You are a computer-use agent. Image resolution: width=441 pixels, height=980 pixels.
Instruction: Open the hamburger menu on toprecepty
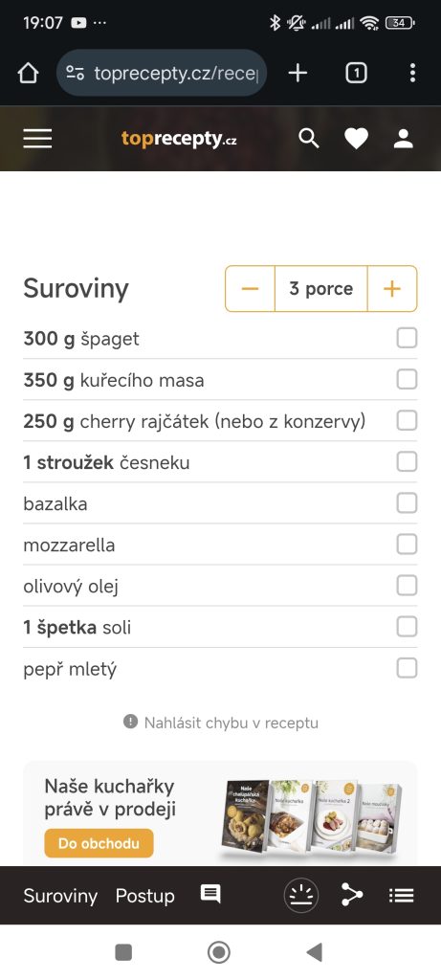click(x=37, y=138)
